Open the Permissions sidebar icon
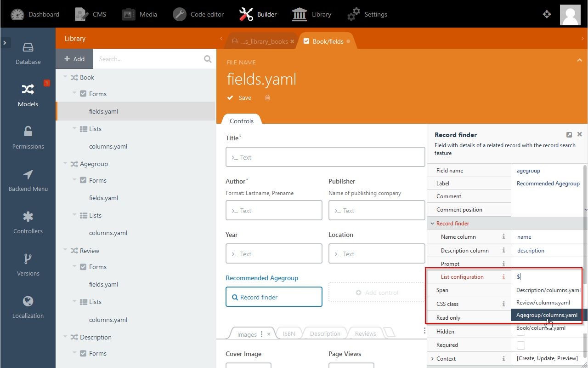 tap(28, 138)
